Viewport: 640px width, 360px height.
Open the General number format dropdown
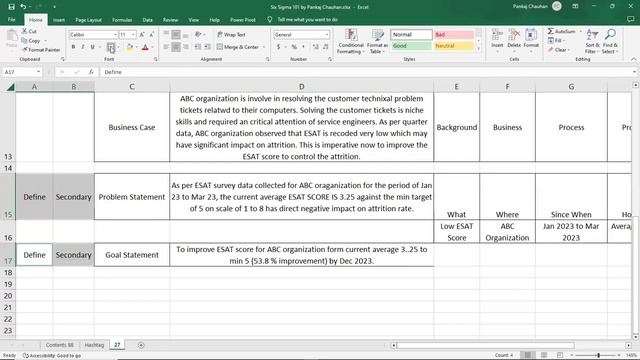[x=327, y=35]
